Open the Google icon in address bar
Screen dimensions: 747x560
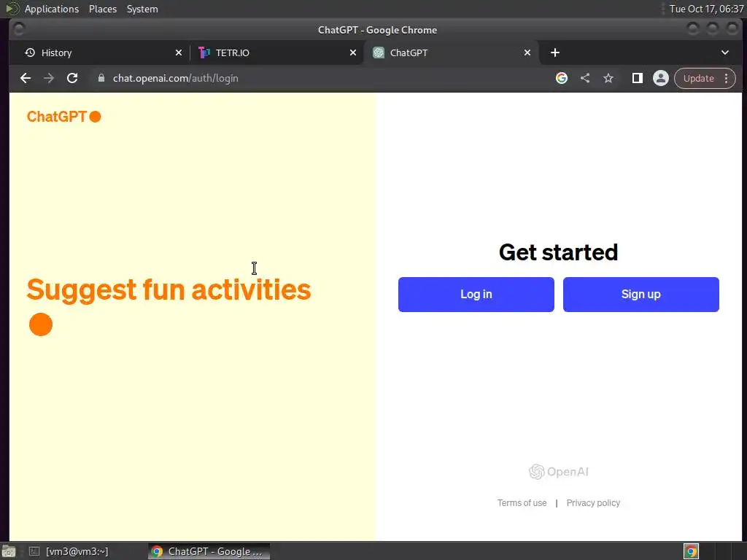[x=562, y=78]
